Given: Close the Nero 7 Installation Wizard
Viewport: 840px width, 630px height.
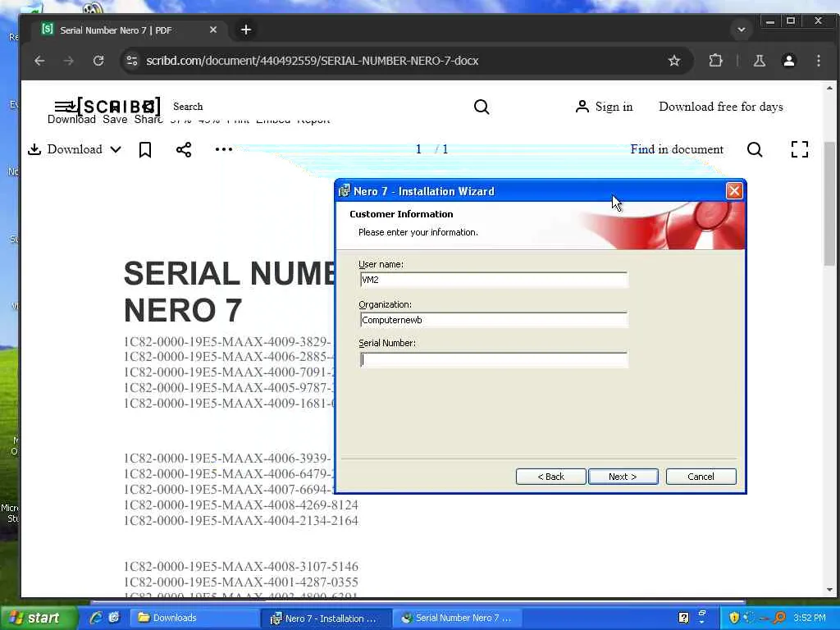Looking at the screenshot, I should click(734, 190).
